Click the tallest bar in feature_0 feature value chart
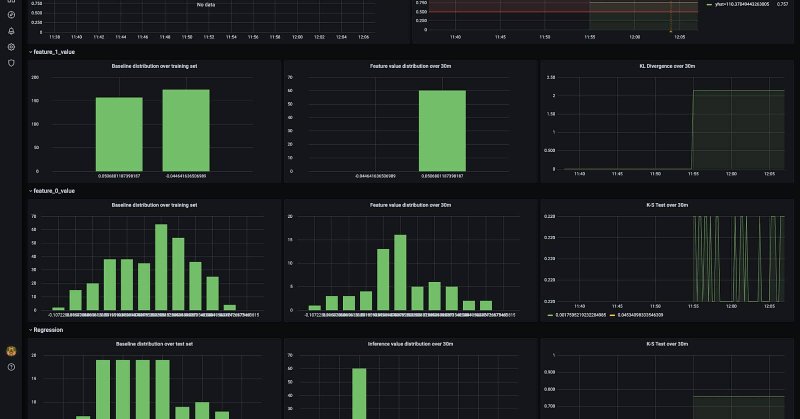Viewport: 800px width, 419px height. pyautogui.click(x=400, y=273)
